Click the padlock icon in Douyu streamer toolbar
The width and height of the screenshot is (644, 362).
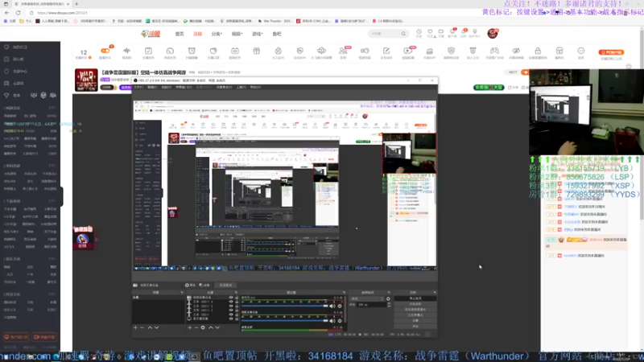tap(538, 51)
